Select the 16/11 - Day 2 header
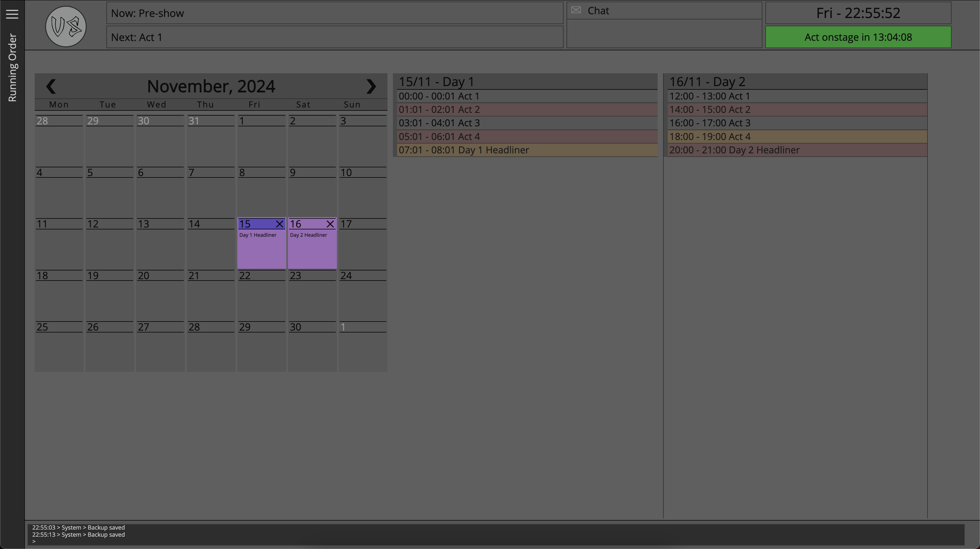Image resolution: width=980 pixels, height=549 pixels. [x=797, y=82]
